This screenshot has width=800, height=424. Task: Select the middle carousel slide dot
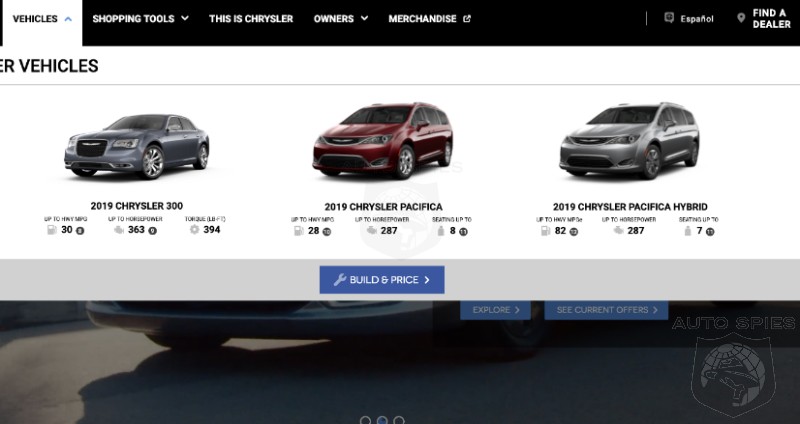point(382,420)
